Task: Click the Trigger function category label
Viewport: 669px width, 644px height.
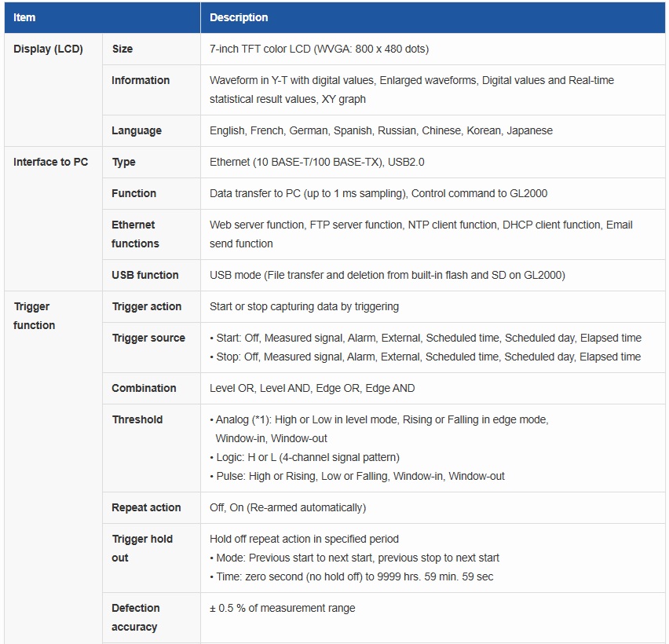Action: [35, 316]
